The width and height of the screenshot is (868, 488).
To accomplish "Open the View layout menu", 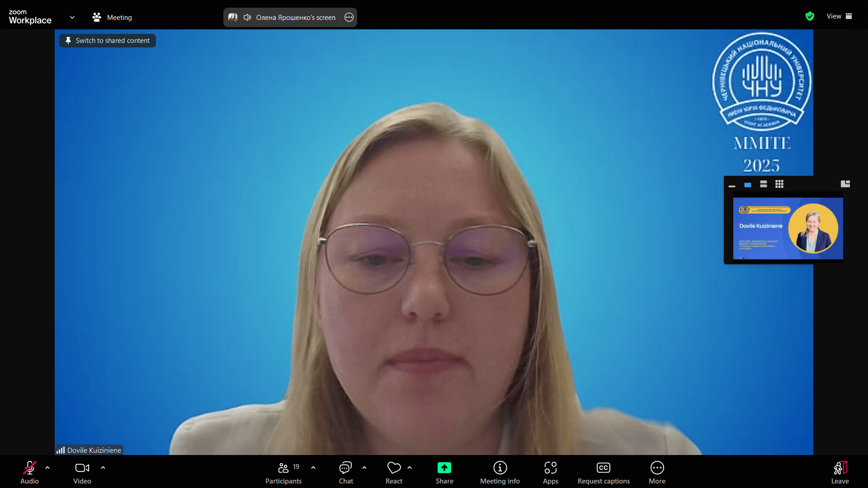I will tap(839, 16).
